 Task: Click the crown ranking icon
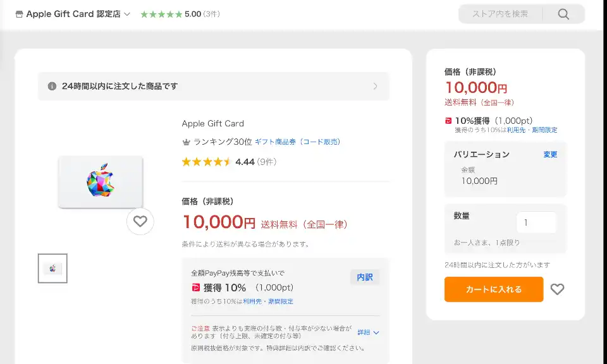[186, 142]
